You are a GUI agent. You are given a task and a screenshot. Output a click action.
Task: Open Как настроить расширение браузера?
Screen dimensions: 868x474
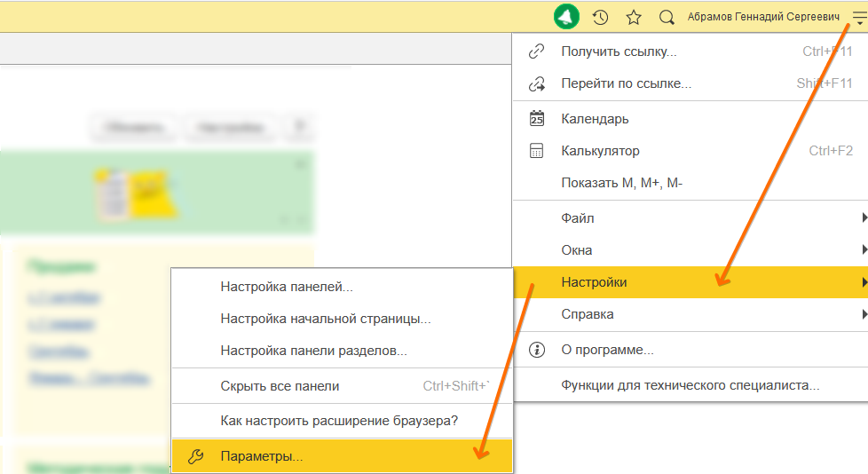pyautogui.click(x=342, y=421)
